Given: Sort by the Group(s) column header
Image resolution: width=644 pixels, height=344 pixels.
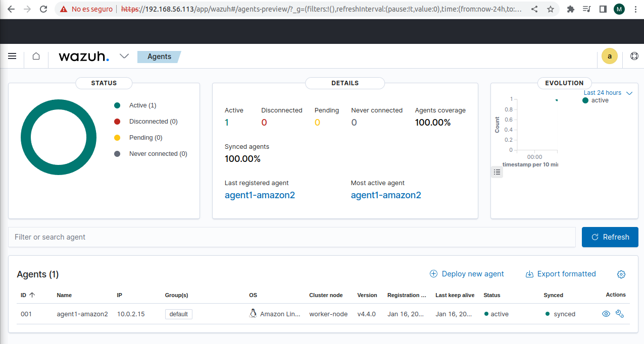Looking at the screenshot, I should (x=176, y=295).
